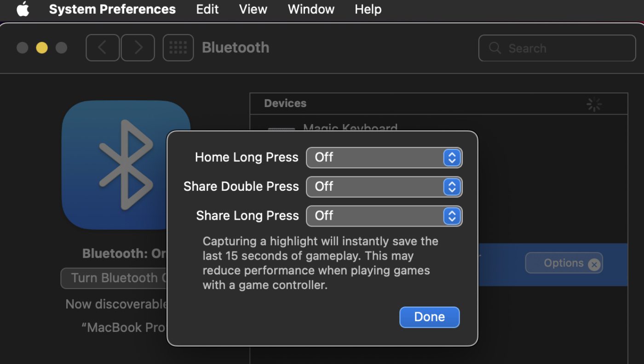The width and height of the screenshot is (644, 364).
Task: Open the Window menu
Action: [311, 9]
